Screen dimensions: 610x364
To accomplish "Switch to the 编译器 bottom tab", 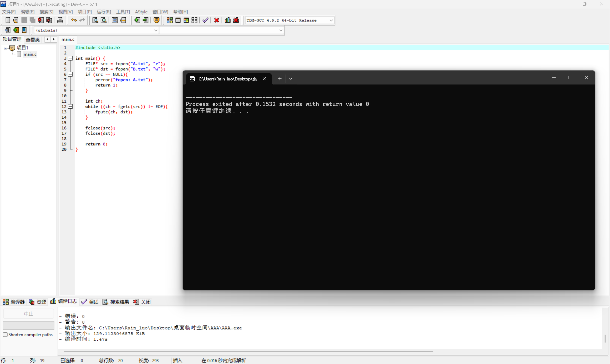I will coord(14,302).
